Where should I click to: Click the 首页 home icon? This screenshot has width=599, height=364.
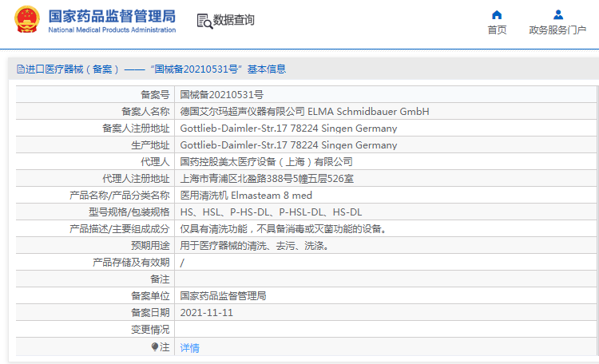(x=497, y=15)
